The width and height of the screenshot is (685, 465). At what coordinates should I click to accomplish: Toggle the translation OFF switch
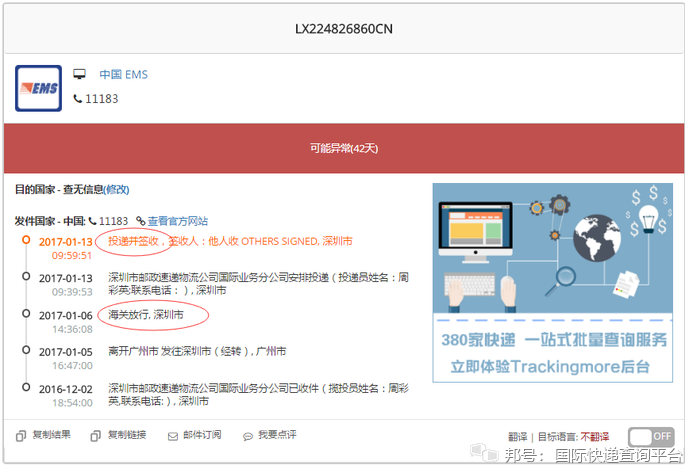point(650,437)
